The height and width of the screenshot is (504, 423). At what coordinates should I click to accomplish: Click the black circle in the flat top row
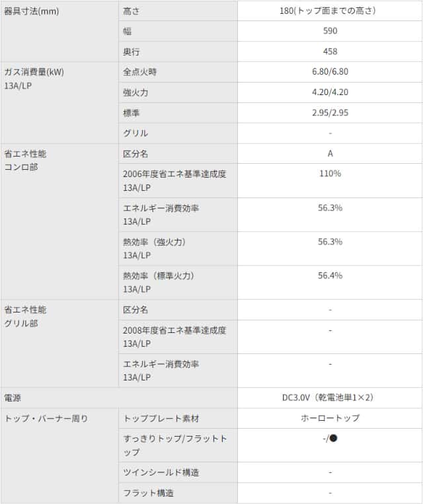[333, 439]
